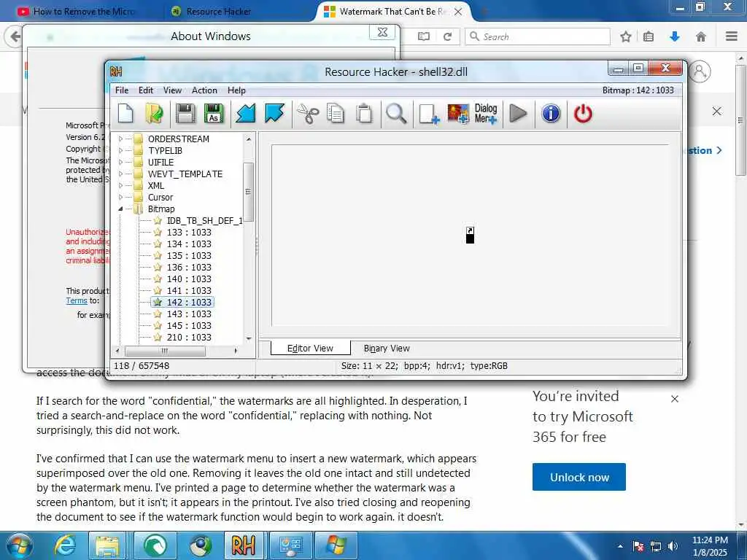The image size is (747, 560).
Task: Expand the TYPELIB folder
Action: (x=120, y=150)
